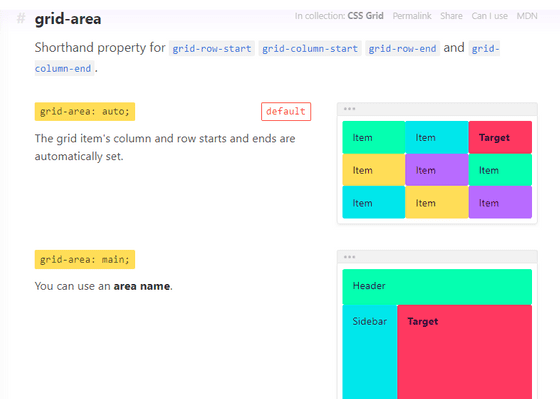
Task: Select the cyan Sidebar area
Action: pos(370,352)
